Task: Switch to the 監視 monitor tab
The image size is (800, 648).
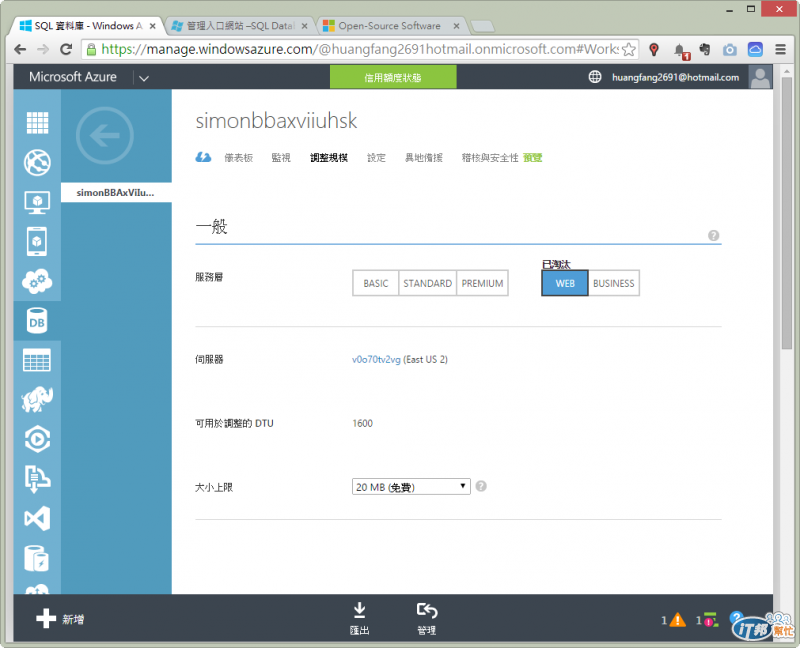Action: pyautogui.click(x=281, y=158)
